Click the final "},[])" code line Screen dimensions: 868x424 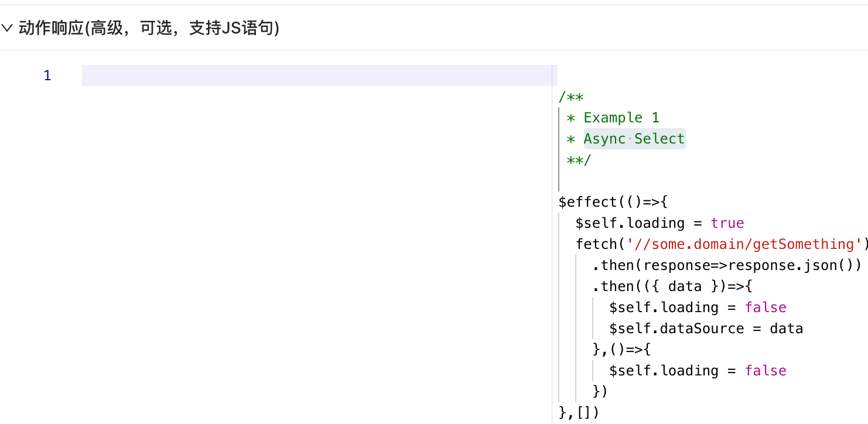pos(579,413)
